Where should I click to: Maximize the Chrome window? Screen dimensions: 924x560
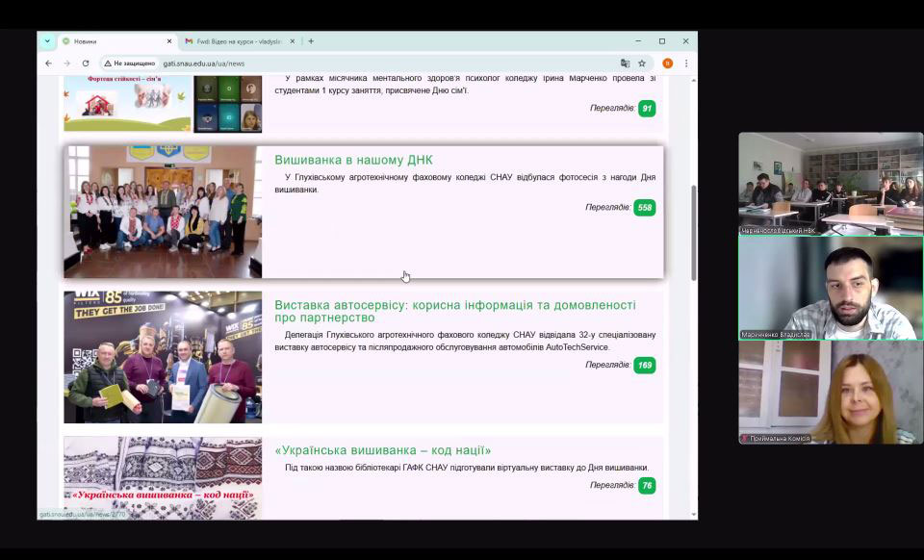pos(662,41)
